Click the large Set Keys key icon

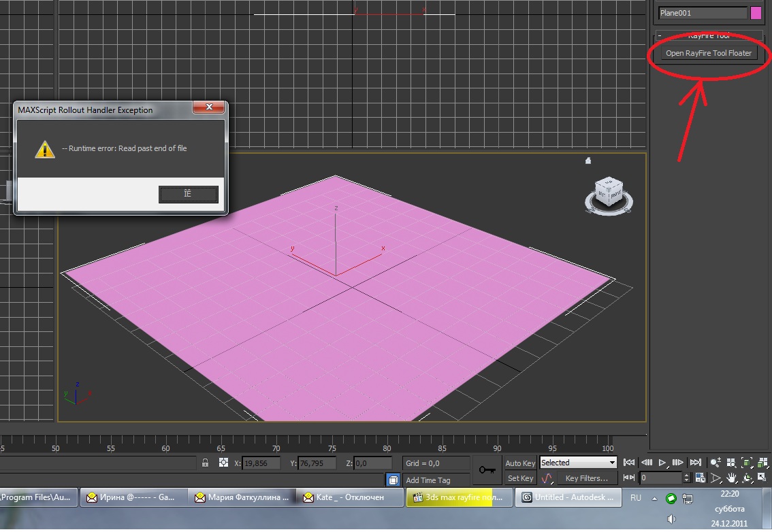pos(487,471)
